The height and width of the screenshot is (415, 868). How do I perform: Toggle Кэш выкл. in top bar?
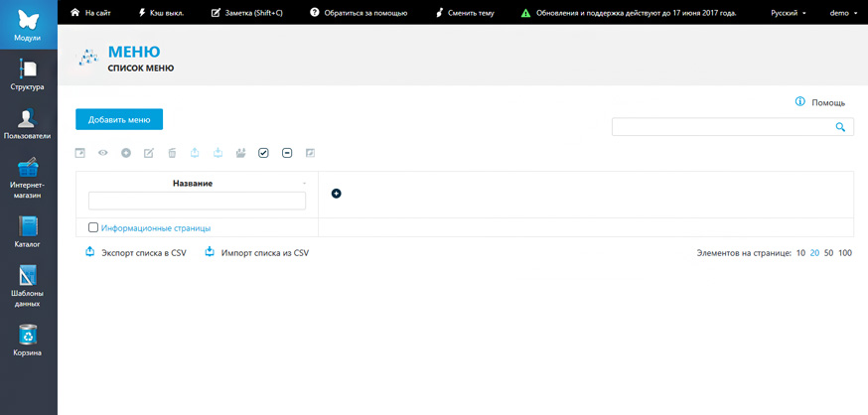click(160, 13)
